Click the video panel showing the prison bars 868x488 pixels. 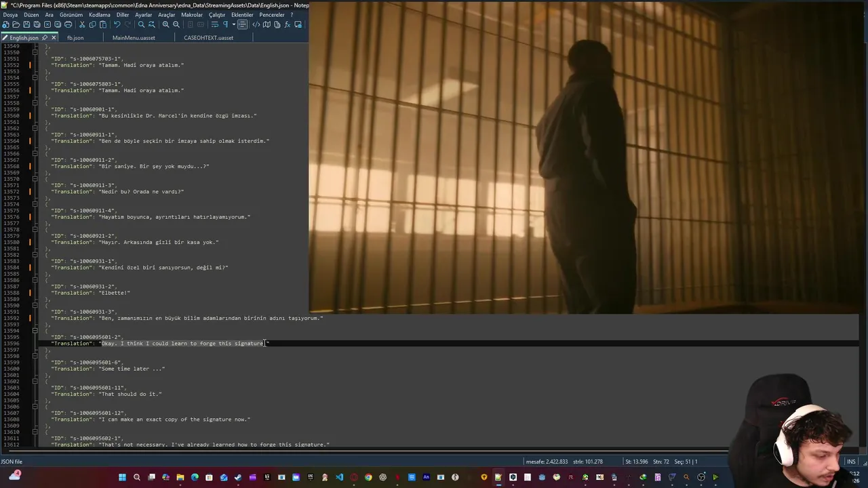point(588,157)
